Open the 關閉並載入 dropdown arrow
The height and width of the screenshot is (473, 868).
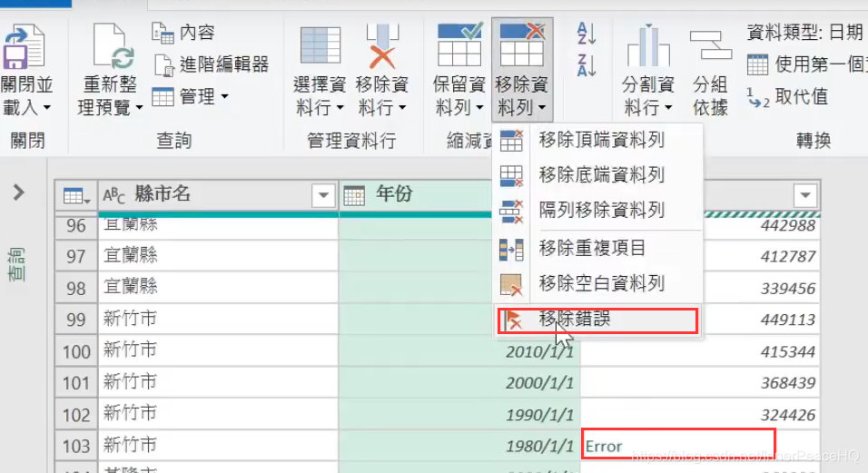(x=47, y=107)
